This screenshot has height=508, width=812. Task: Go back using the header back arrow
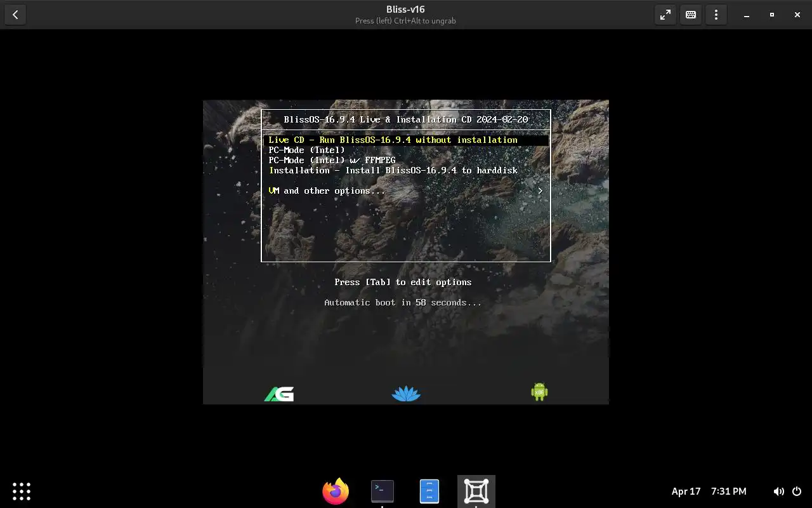15,15
